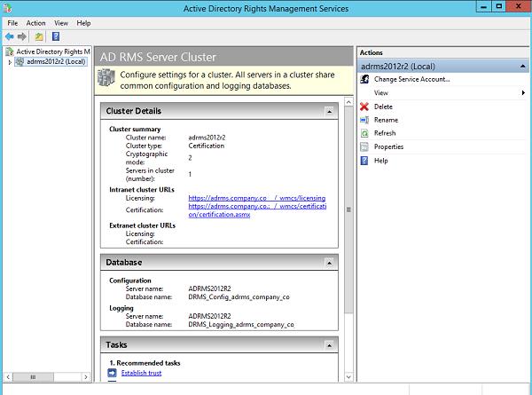Close the AD RMS console window
The image size is (532, 395).
click(519, 7)
